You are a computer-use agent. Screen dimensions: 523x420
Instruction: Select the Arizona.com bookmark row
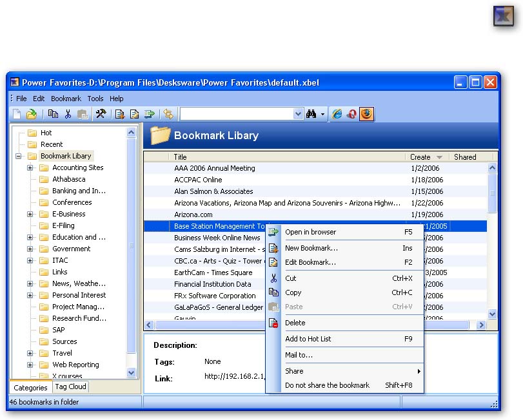193,215
